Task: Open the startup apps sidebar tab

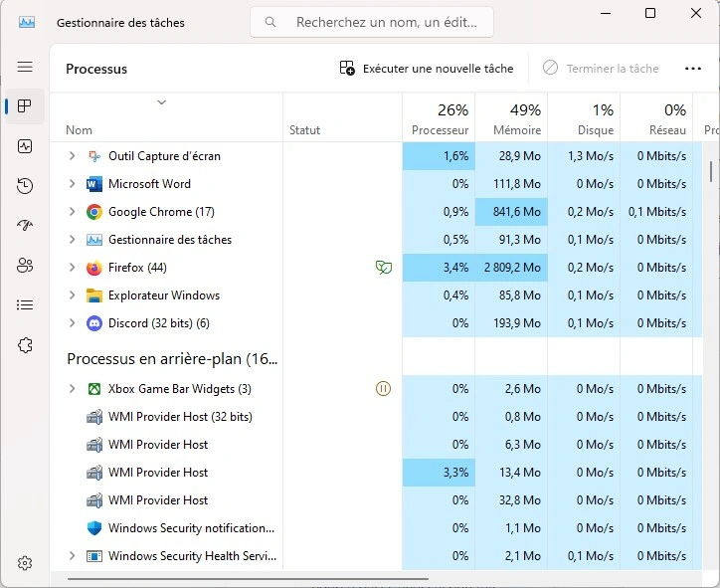Action: (x=25, y=226)
